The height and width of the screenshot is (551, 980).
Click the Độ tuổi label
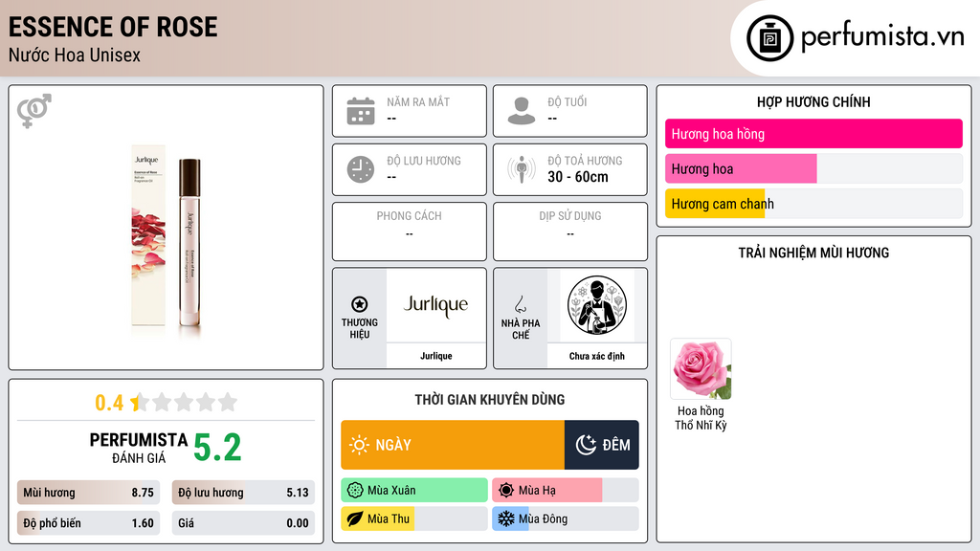click(x=568, y=101)
